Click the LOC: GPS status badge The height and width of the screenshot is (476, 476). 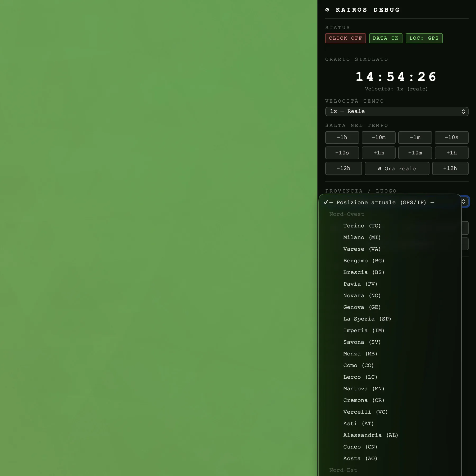coord(424,38)
